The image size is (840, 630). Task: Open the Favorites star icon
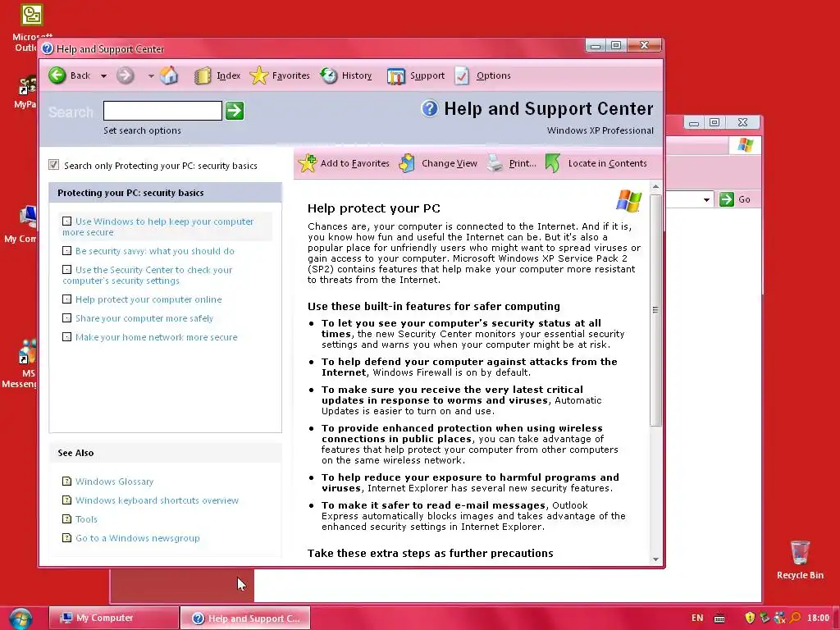click(258, 75)
